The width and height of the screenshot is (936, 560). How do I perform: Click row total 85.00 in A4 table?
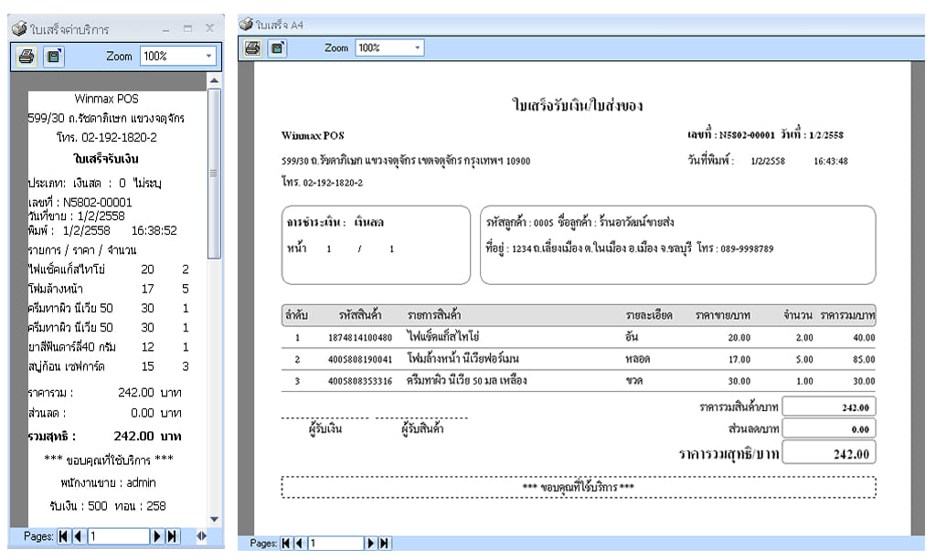[864, 360]
